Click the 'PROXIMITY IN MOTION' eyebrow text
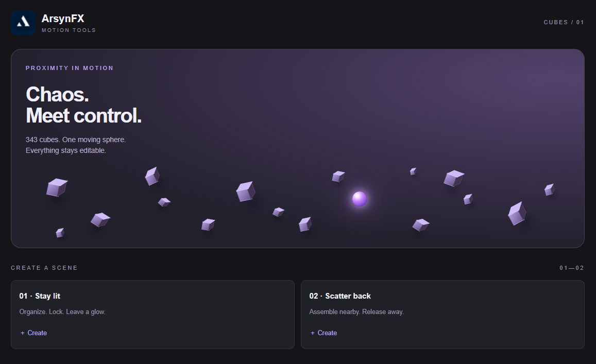 tap(70, 68)
